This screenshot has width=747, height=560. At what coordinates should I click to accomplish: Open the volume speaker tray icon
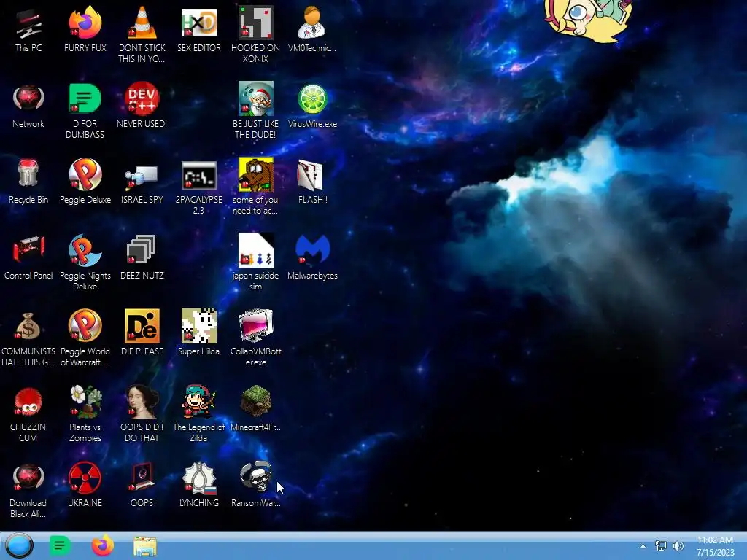pos(678,546)
